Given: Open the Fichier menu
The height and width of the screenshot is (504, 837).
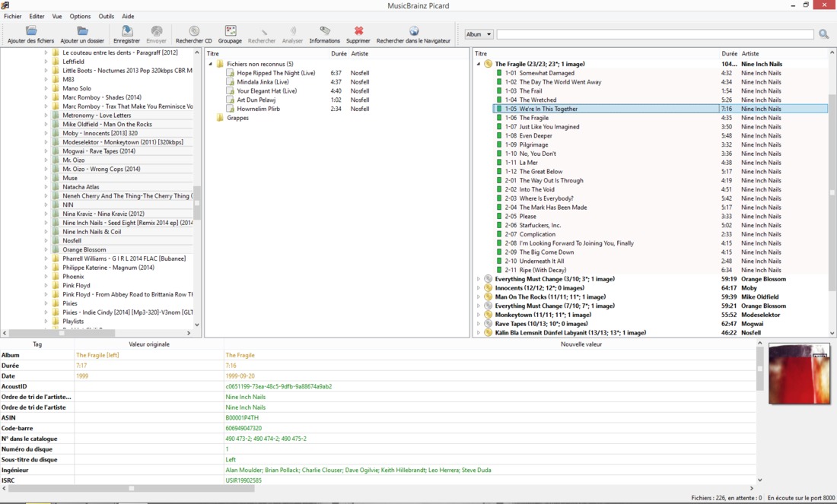Looking at the screenshot, I should pos(13,17).
